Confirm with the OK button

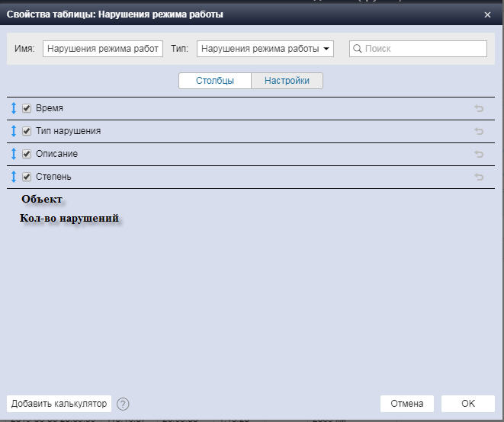[467, 404]
